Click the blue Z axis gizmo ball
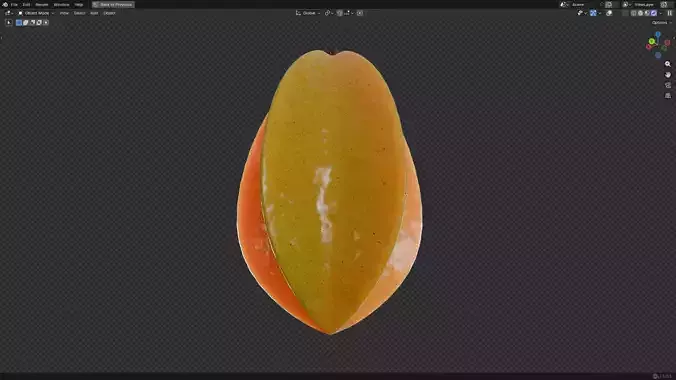Screen dimensions: 676x380 [x=658, y=34]
